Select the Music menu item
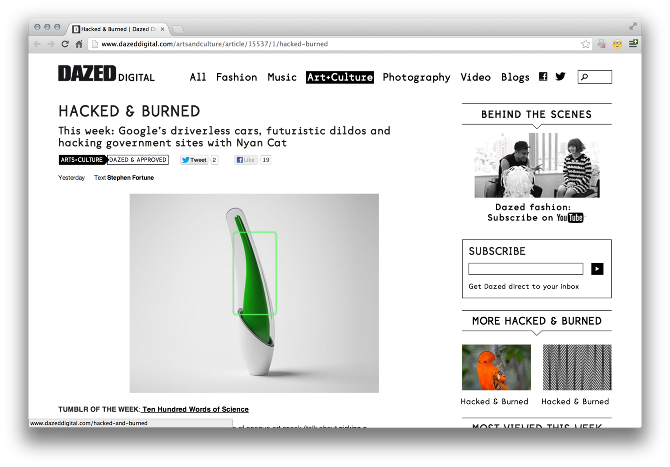 (282, 77)
